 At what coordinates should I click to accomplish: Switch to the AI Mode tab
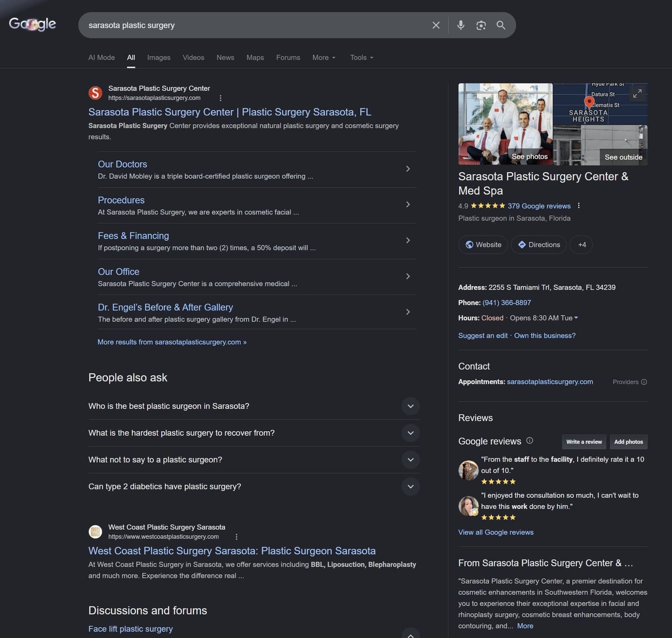[x=102, y=58]
